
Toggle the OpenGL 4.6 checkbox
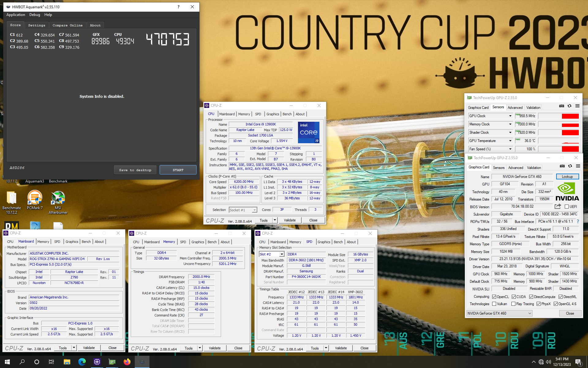(556, 304)
